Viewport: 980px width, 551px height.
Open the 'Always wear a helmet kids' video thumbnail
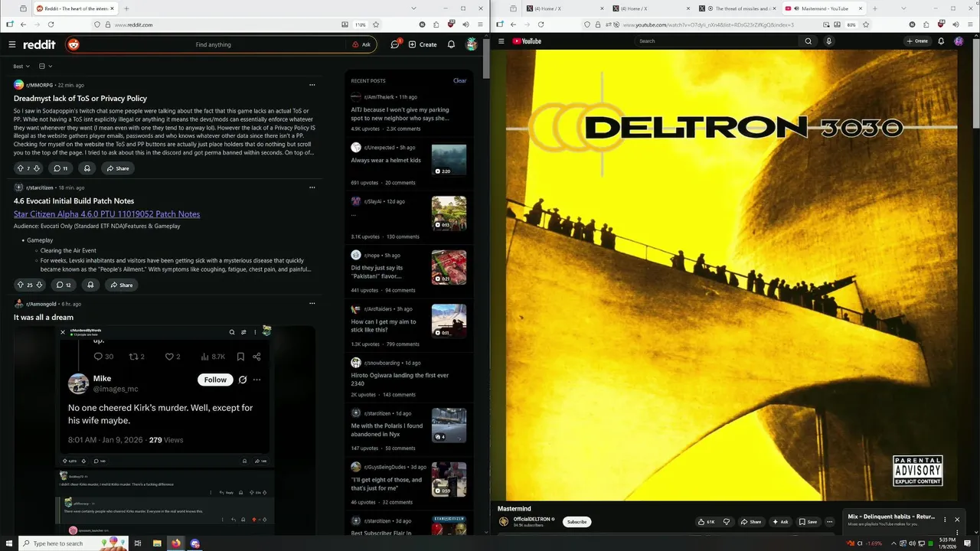coord(449,160)
